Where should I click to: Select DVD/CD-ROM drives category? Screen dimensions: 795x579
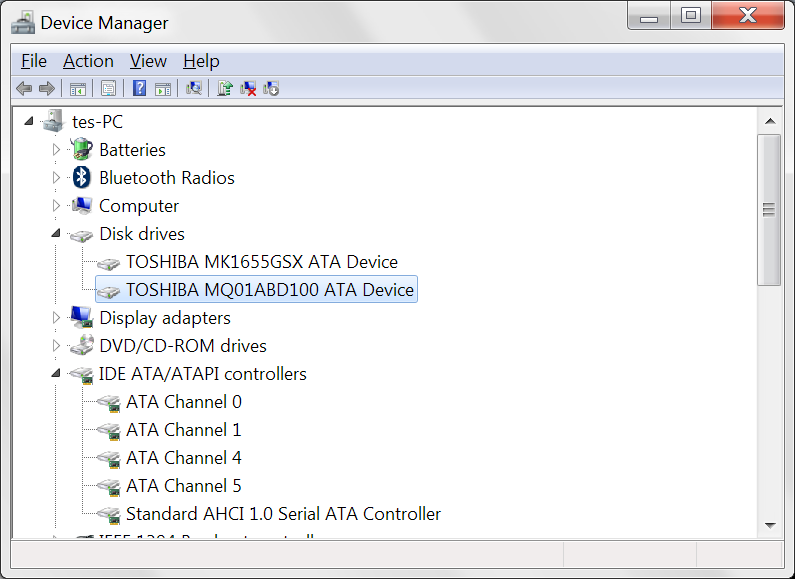click(182, 346)
